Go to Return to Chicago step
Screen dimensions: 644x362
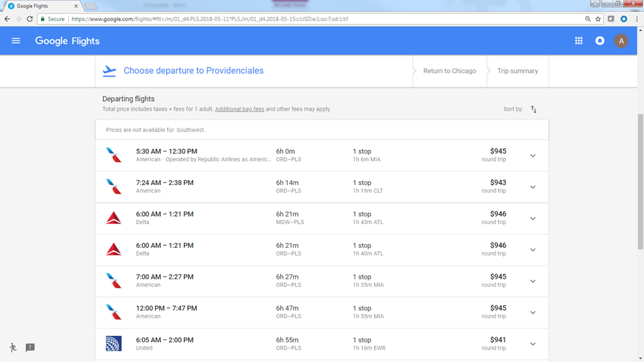pos(449,70)
